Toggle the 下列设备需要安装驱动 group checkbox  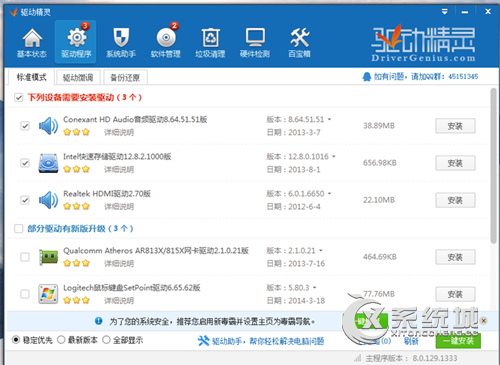click(19, 98)
